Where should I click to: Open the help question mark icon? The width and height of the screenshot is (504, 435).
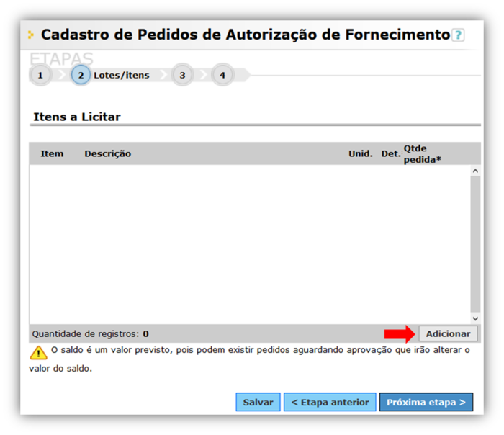click(x=458, y=35)
